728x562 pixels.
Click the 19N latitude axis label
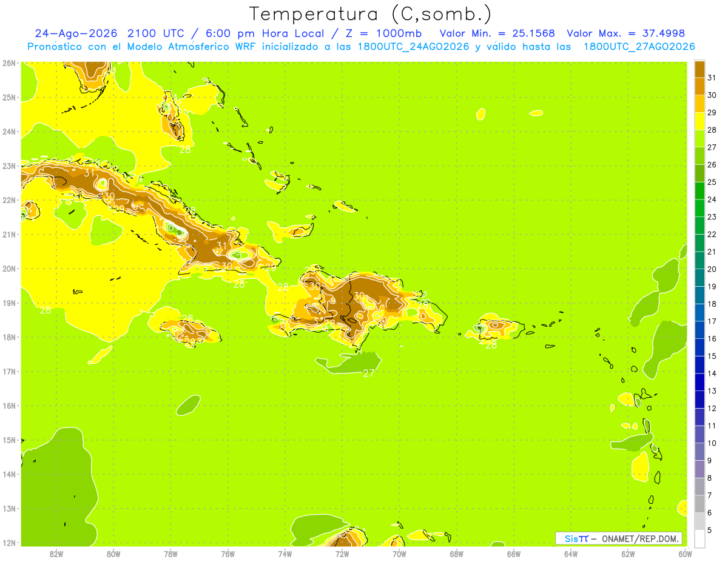9,303
